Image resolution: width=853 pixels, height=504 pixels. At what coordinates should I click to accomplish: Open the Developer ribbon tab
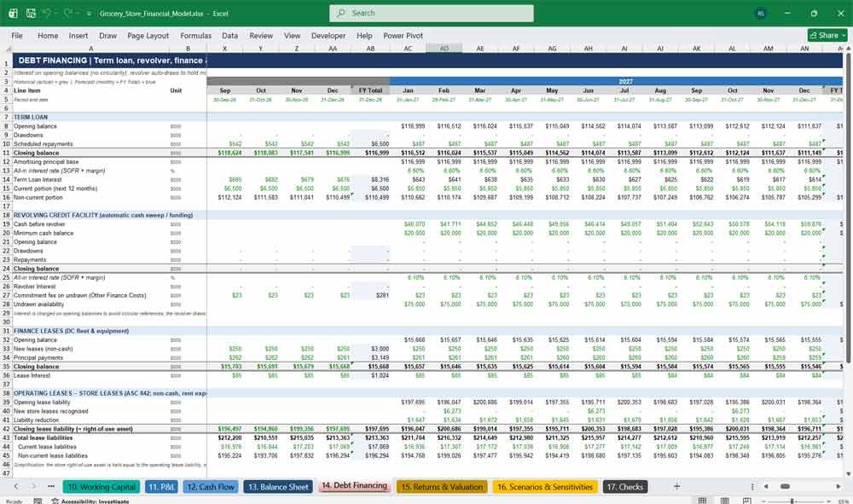click(x=328, y=35)
